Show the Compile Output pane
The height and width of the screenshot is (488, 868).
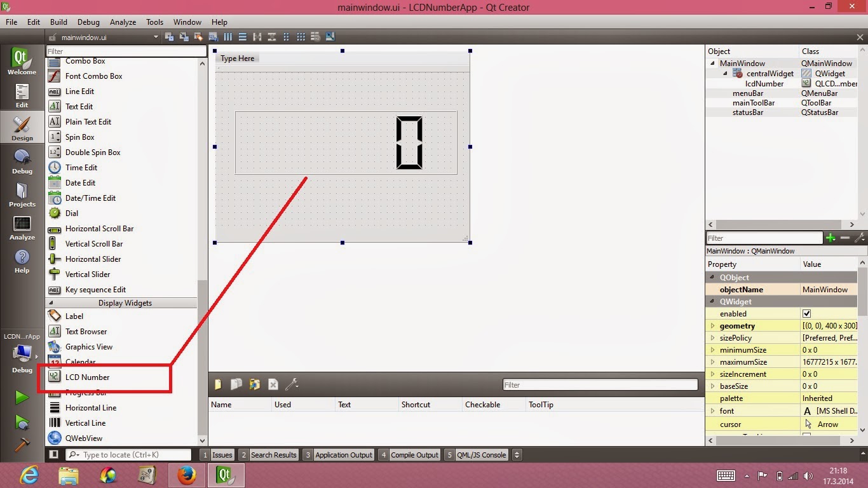(x=410, y=454)
